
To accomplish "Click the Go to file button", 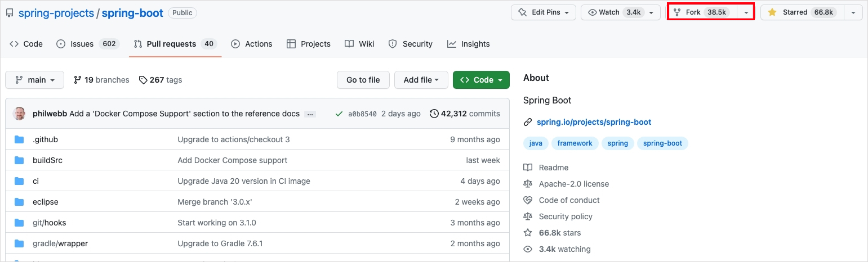I will point(363,80).
